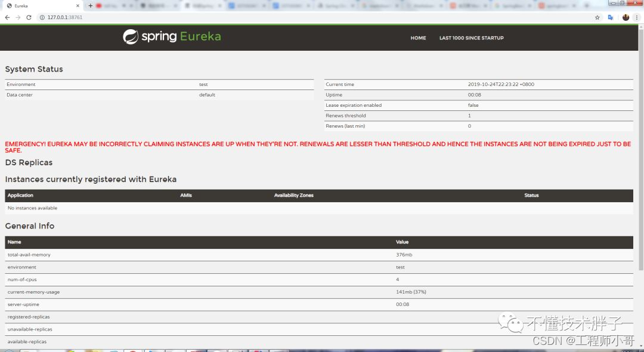
Task: Open the Chrome three-dot menu
Action: [x=637, y=17]
